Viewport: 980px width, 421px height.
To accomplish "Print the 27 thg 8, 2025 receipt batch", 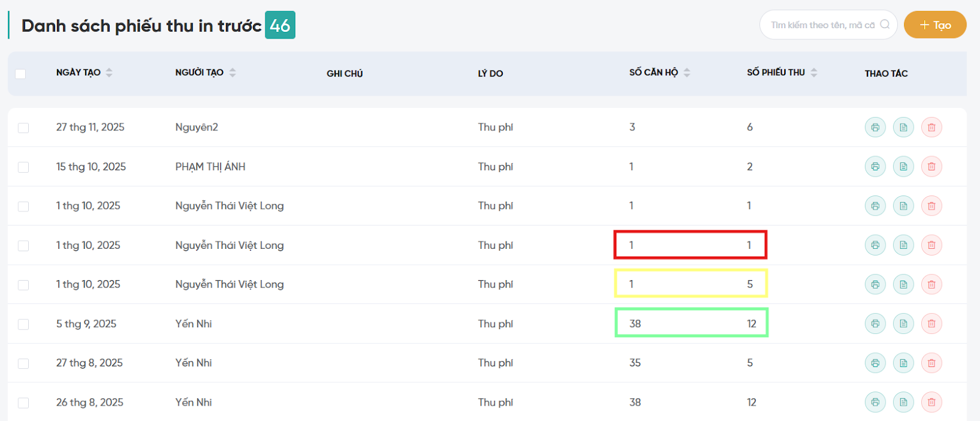I will click(x=875, y=363).
